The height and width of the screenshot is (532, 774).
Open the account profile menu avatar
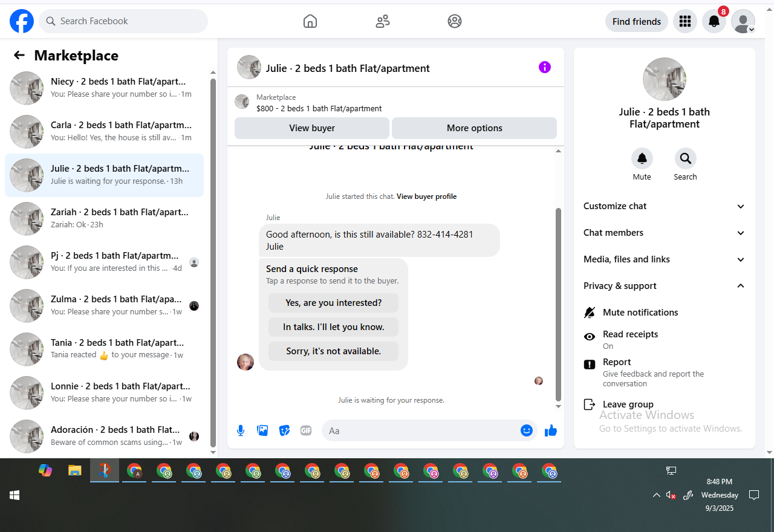tap(743, 21)
